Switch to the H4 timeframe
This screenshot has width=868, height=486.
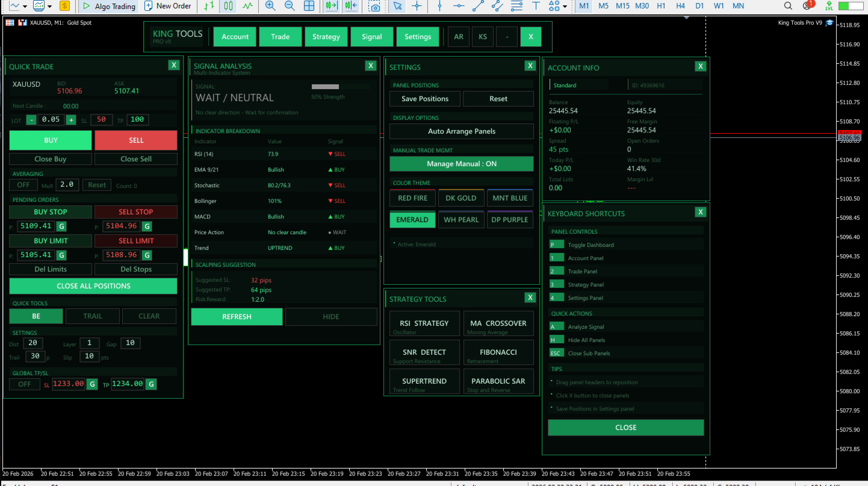tap(680, 6)
